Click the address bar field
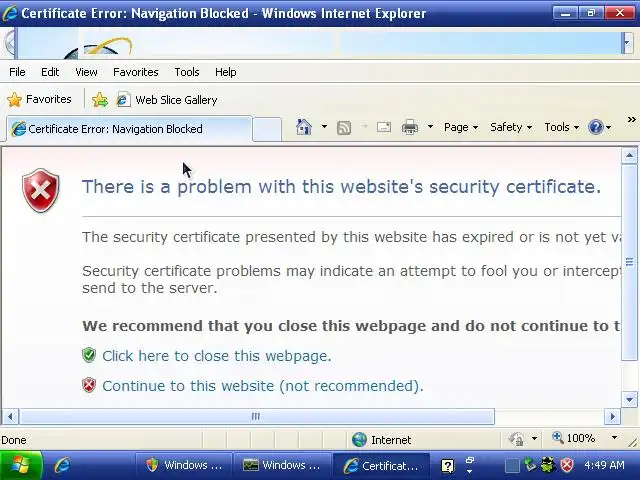The height and width of the screenshot is (480, 640). click(x=318, y=42)
